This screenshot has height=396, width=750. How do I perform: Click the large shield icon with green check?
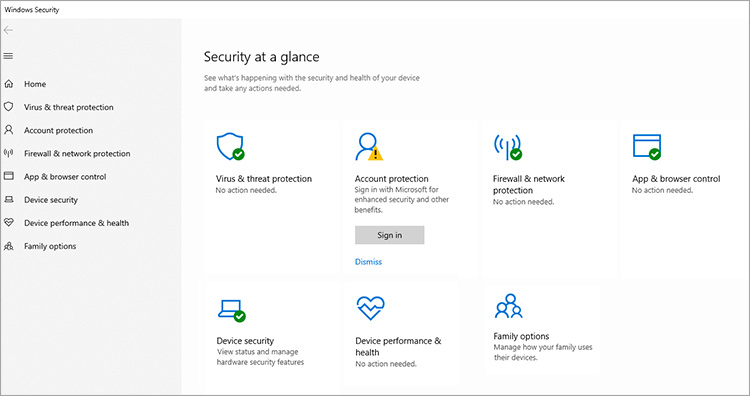[231, 146]
